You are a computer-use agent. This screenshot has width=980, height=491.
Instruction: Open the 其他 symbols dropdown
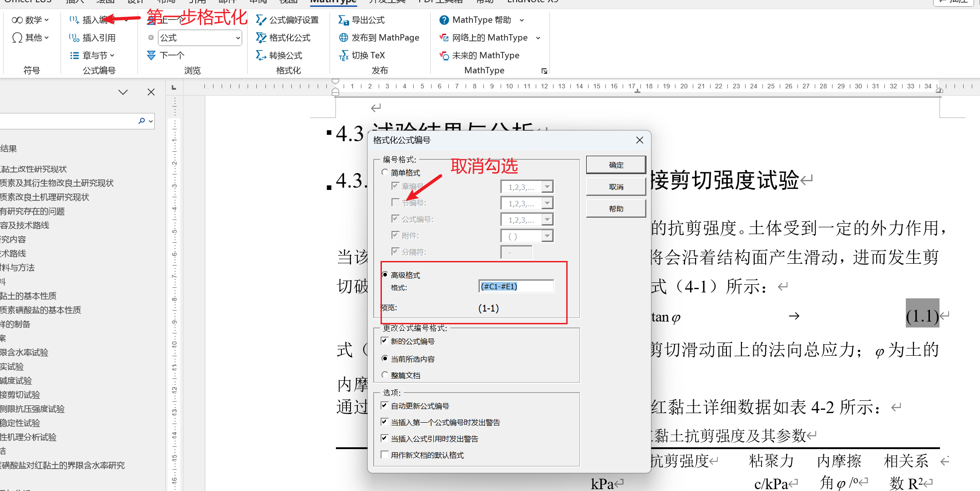click(30, 37)
